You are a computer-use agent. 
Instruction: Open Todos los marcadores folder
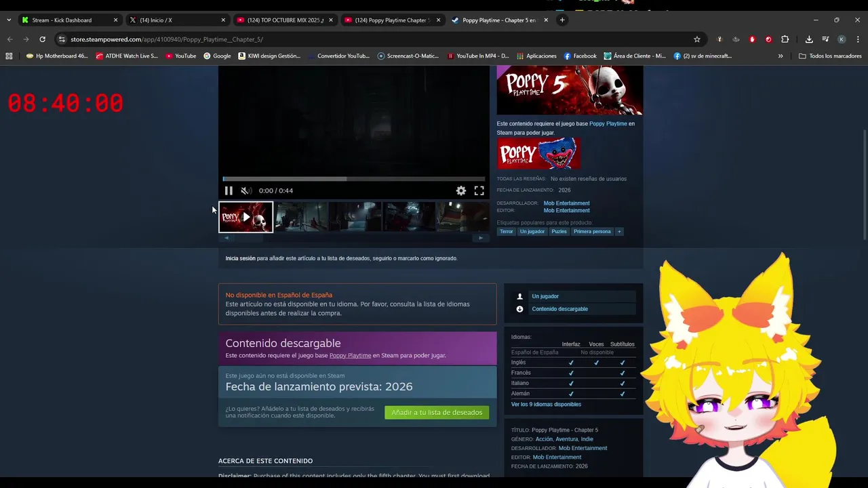coord(830,56)
